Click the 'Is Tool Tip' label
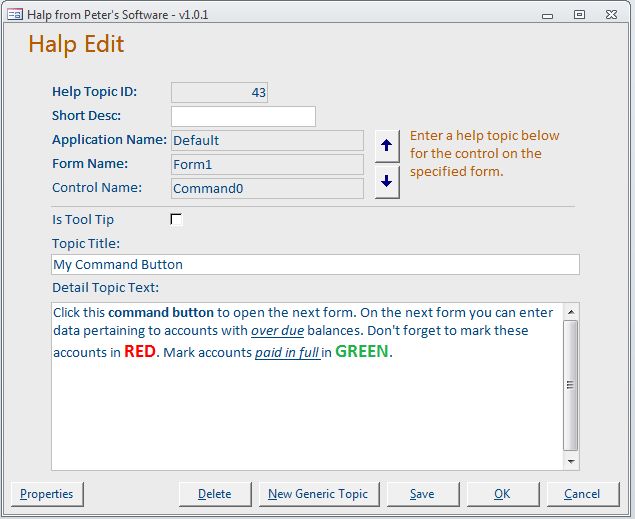Image resolution: width=635 pixels, height=519 pixels. [x=83, y=219]
